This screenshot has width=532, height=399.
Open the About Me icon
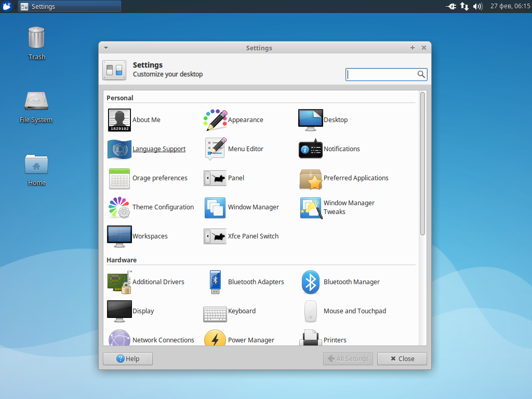[119, 120]
